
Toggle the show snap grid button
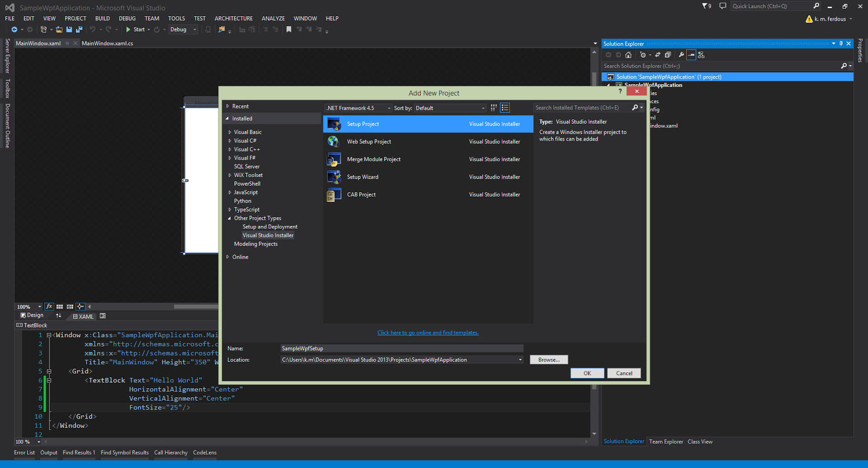coord(60,307)
